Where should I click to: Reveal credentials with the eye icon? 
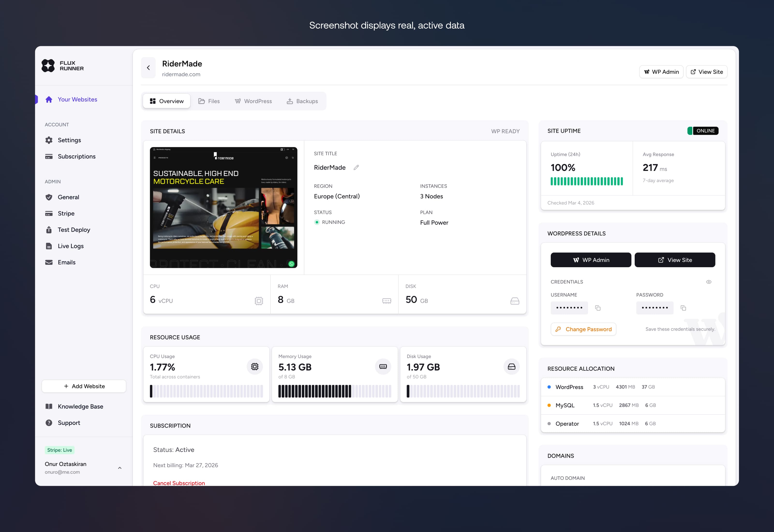click(x=709, y=282)
